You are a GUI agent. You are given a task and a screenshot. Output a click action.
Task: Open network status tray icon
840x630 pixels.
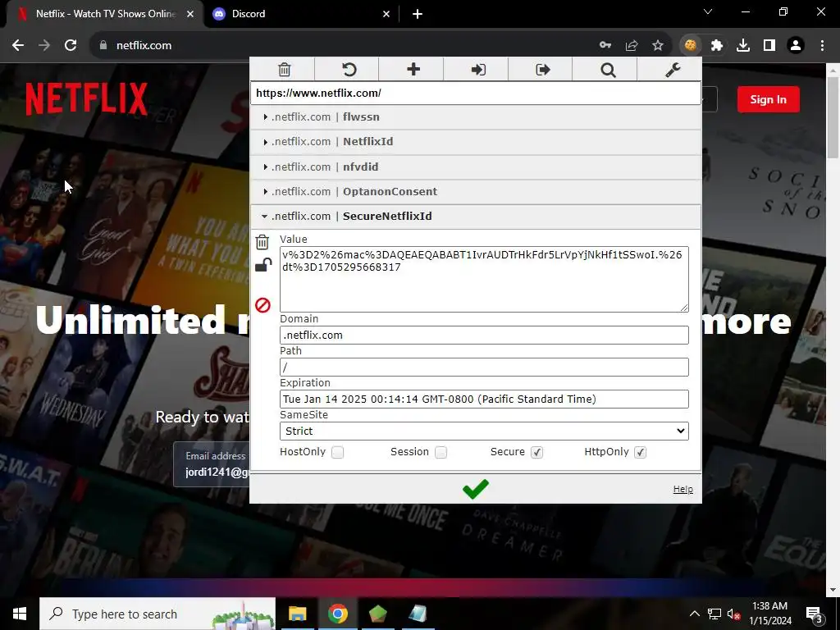tap(714, 614)
